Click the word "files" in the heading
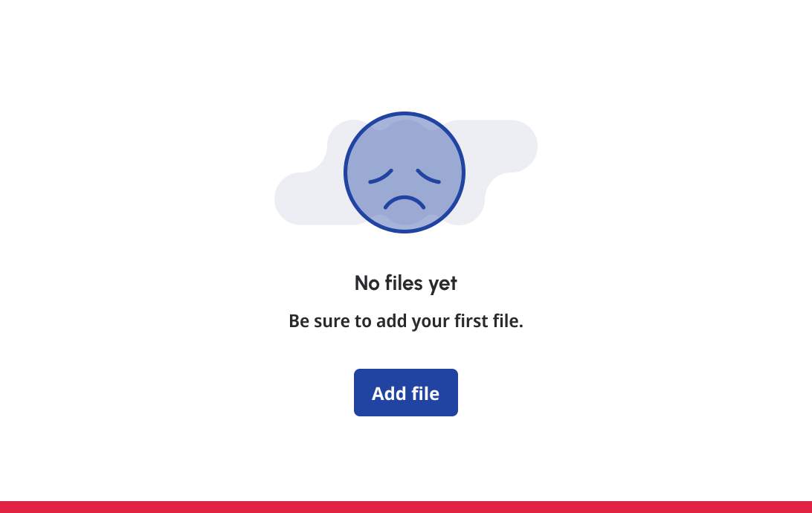This screenshot has height=513, width=812. (404, 283)
